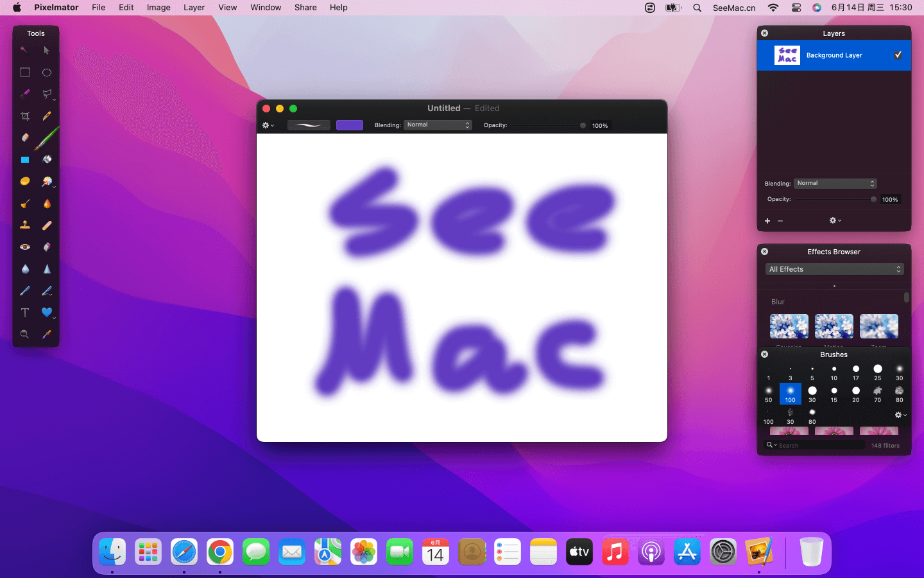Open the Image menu
This screenshot has width=924, height=578.
pos(158,8)
